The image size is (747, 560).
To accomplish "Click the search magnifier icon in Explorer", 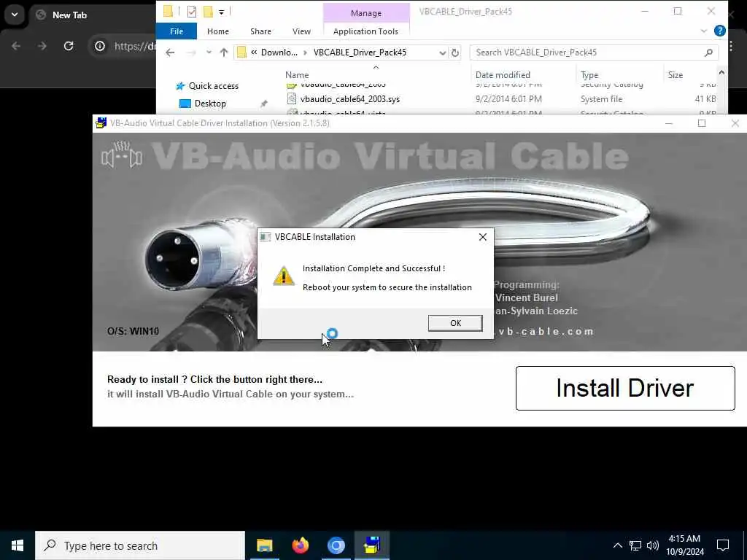I will (708, 52).
